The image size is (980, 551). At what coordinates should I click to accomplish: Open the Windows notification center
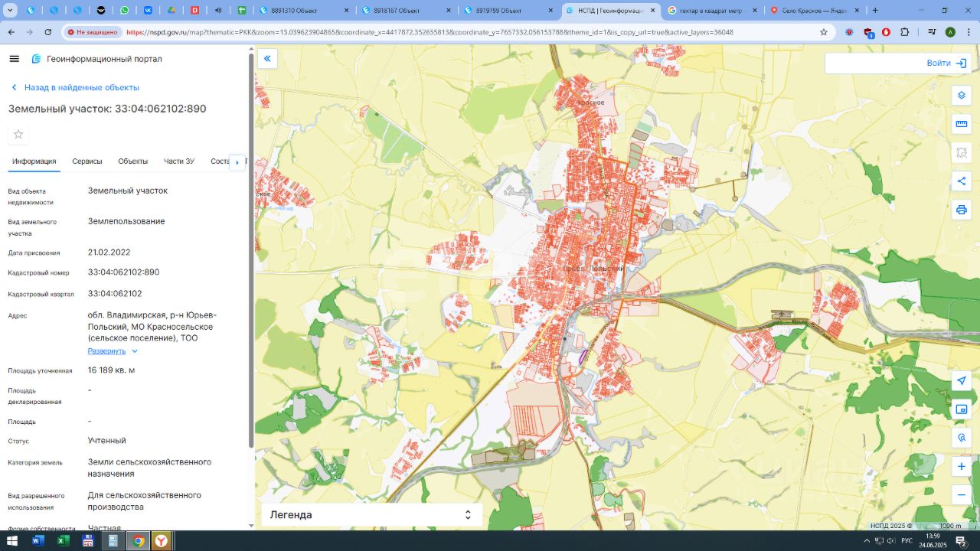coord(961,541)
